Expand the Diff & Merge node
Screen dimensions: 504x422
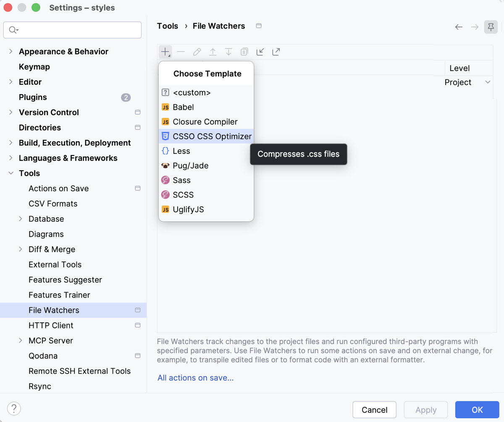(x=21, y=249)
